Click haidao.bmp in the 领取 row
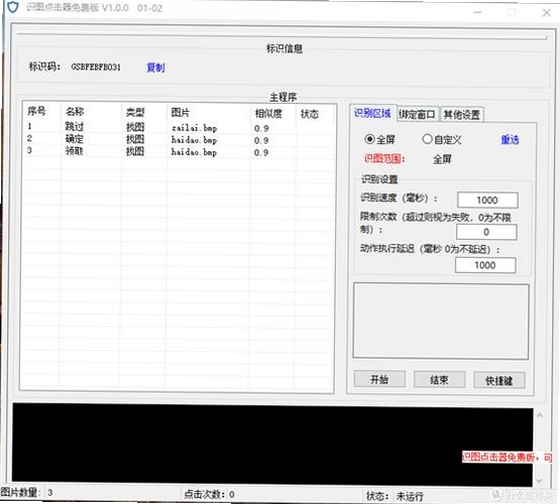Image resolution: width=560 pixels, height=504 pixels. point(194,152)
